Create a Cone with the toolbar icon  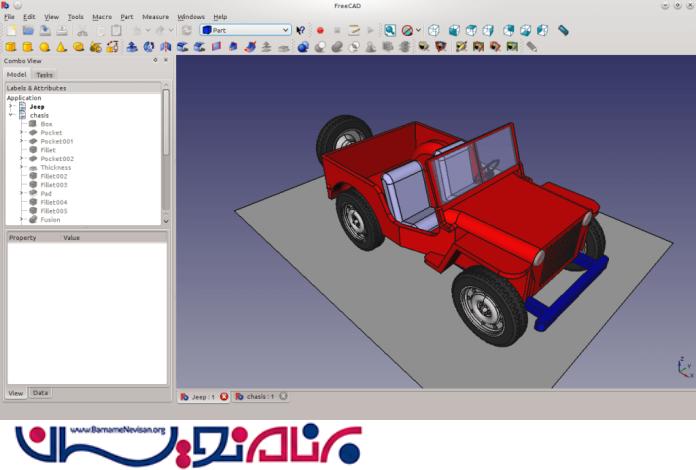pyautogui.click(x=62, y=46)
